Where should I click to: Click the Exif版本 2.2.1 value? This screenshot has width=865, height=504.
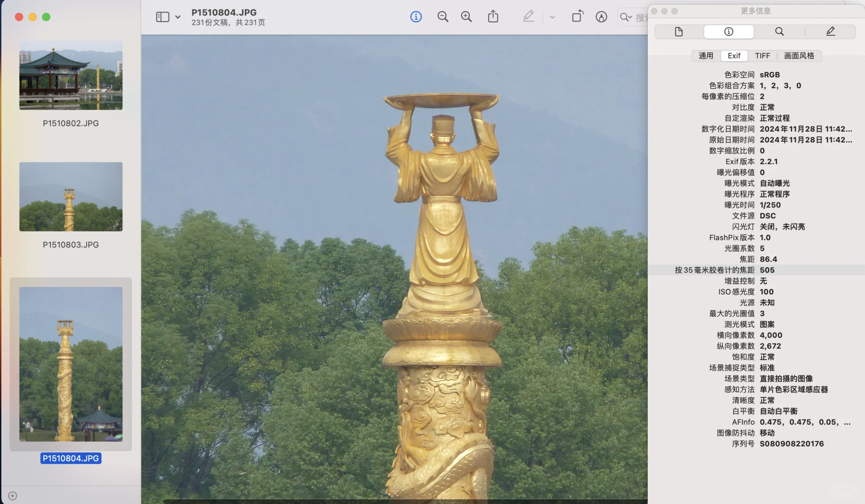coord(769,161)
